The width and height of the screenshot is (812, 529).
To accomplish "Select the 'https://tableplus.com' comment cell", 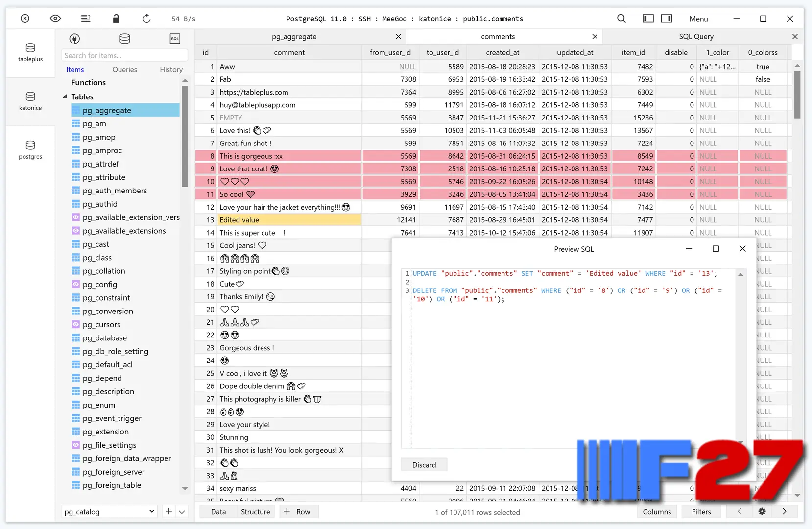I will tap(289, 92).
